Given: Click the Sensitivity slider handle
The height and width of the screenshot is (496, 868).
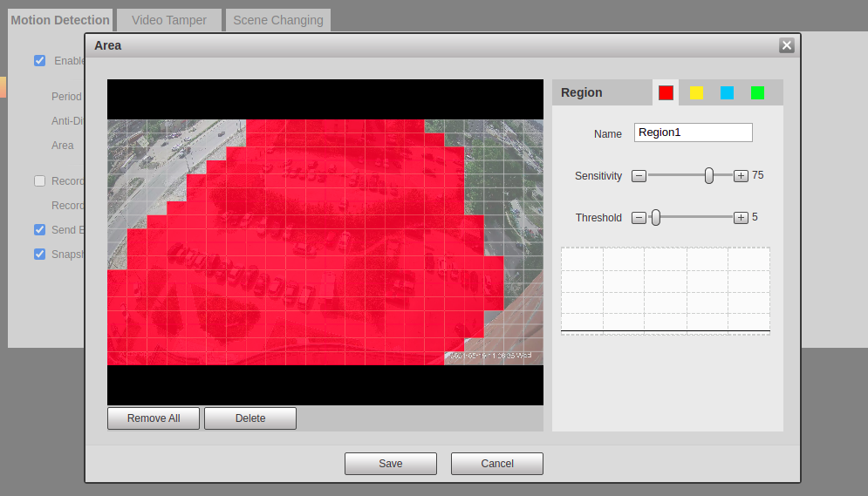Looking at the screenshot, I should click(x=709, y=176).
